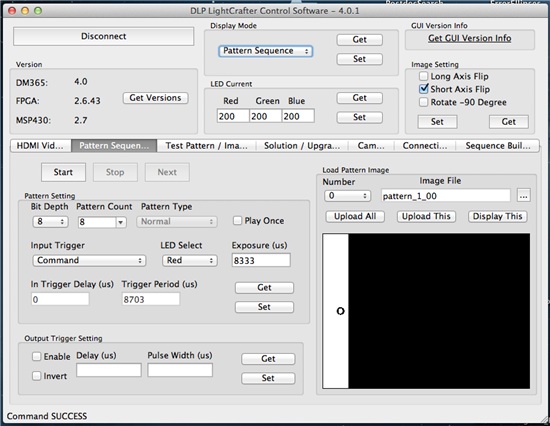Enable the Play Once checkbox
The height and width of the screenshot is (426, 550).
pos(237,221)
